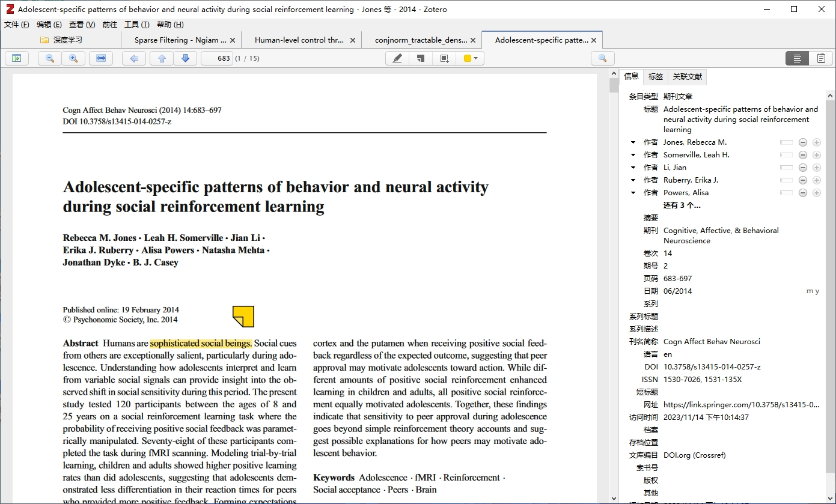Toggle the item info pane view
Screen dimensions: 836x504
[x=797, y=58]
